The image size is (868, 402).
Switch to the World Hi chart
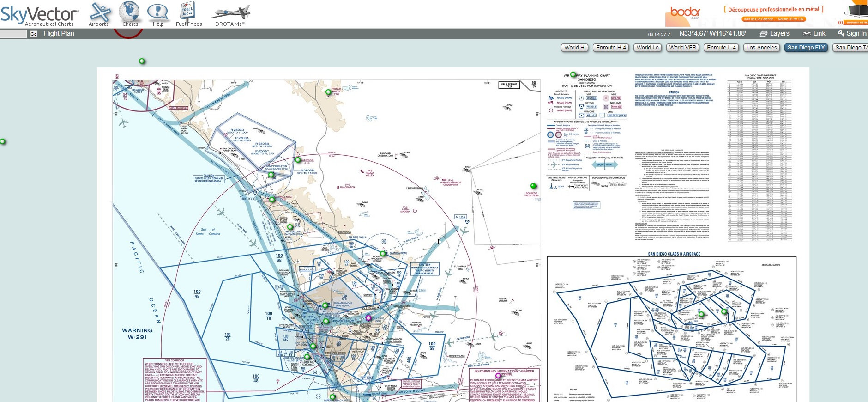tap(575, 48)
